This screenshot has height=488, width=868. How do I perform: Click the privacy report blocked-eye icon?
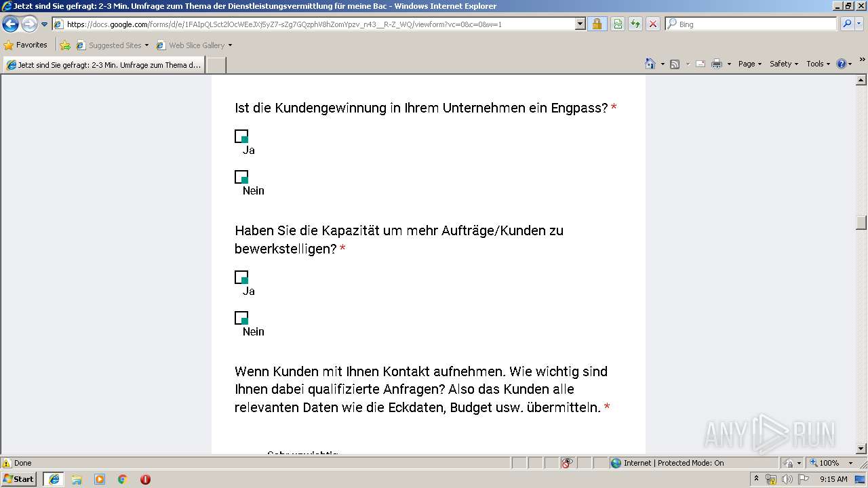567,463
